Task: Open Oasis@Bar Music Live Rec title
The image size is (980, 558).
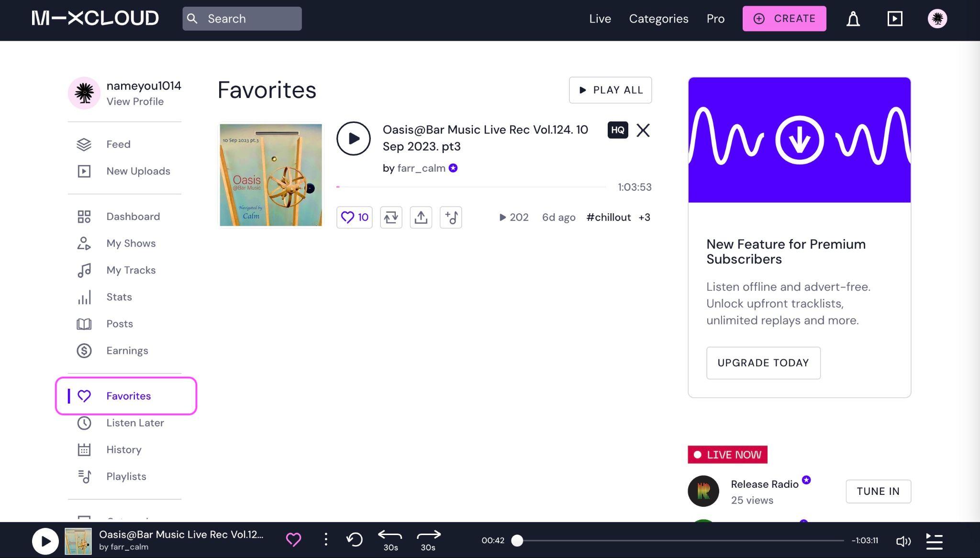Action: pos(485,138)
